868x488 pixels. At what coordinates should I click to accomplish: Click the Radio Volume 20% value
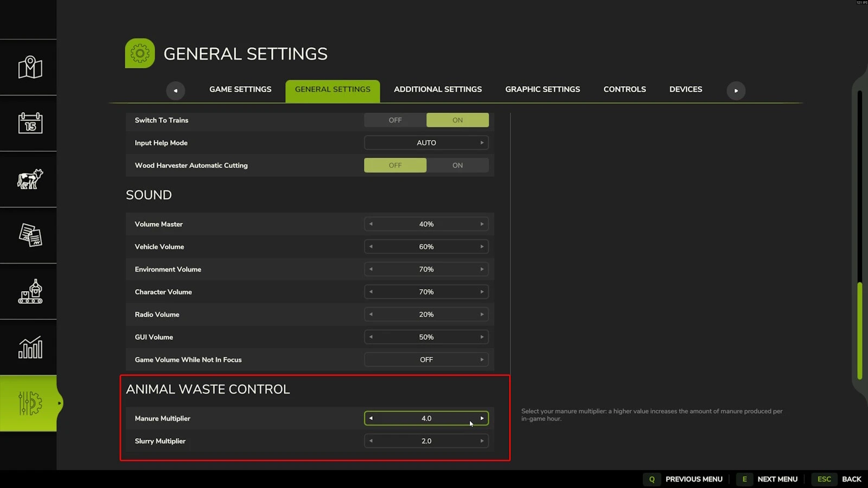[x=426, y=314]
